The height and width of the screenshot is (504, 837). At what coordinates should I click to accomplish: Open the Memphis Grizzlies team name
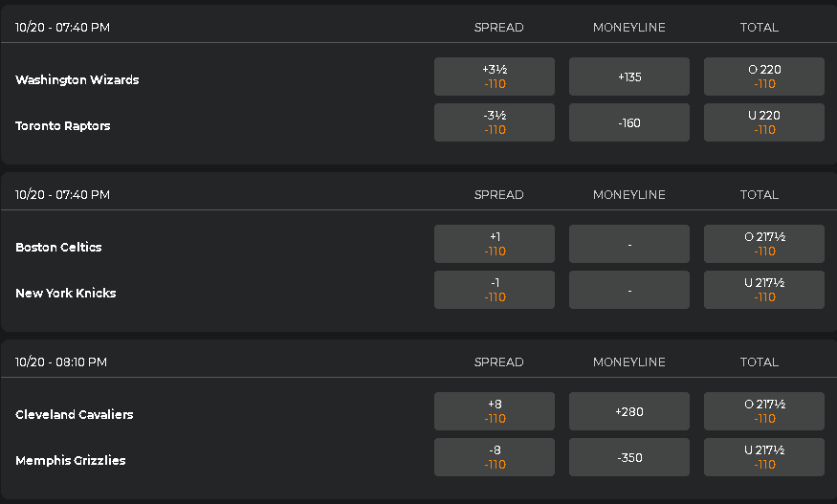[x=71, y=461]
